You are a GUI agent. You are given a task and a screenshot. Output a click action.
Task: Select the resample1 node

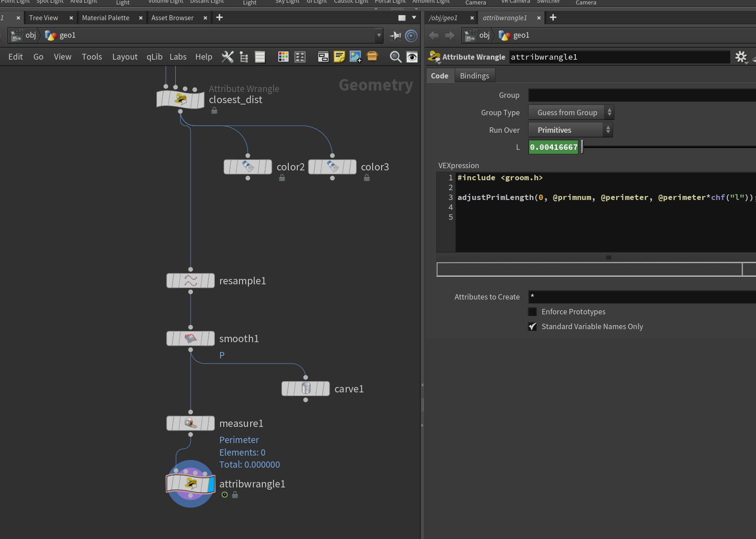pyautogui.click(x=191, y=281)
